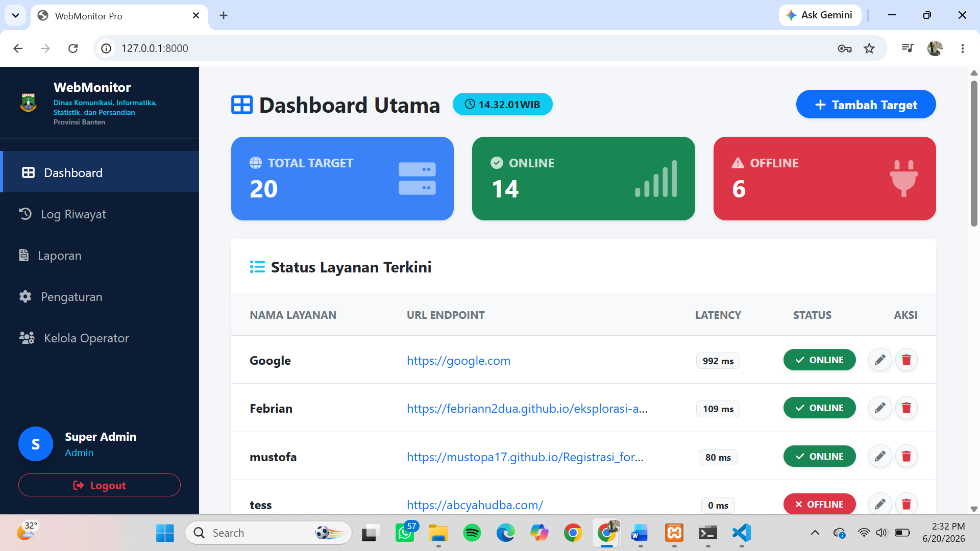Open Kelola Operator page
Screen dimensions: 980x551
101,338
